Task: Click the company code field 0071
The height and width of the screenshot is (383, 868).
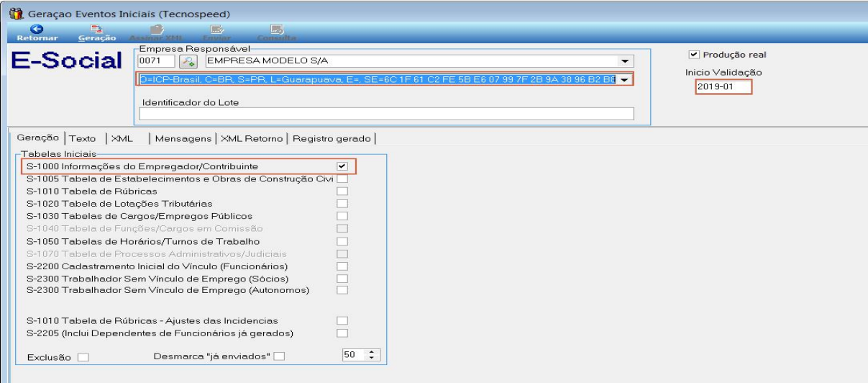Action: coord(156,61)
